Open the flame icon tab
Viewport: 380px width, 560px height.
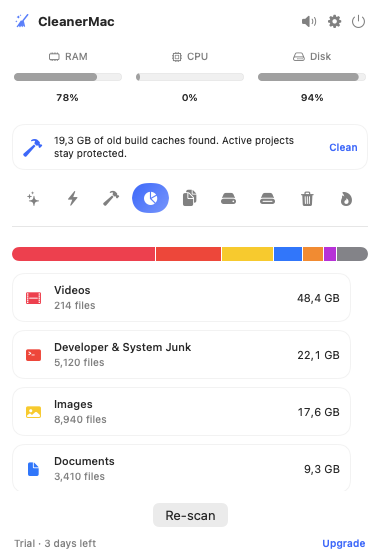346,199
